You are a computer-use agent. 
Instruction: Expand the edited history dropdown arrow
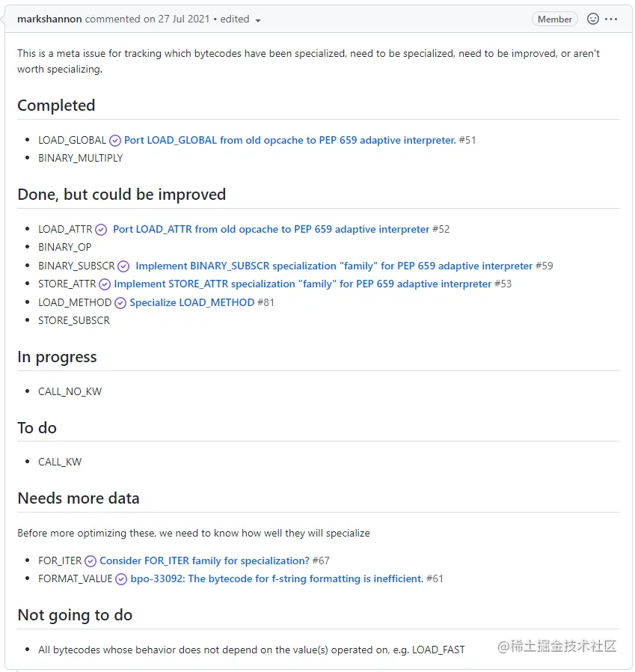(x=258, y=20)
